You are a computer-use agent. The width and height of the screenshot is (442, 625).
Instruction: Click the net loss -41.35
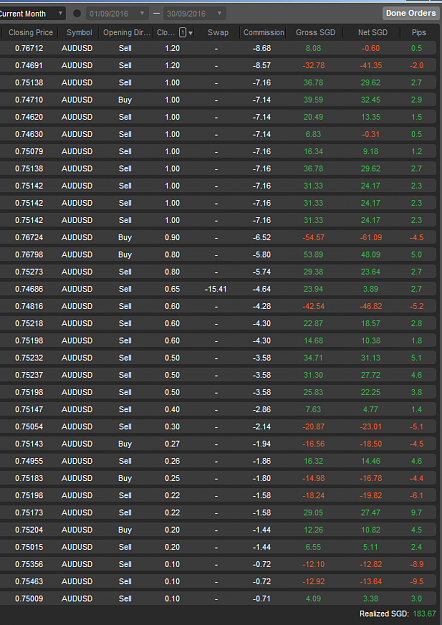(371, 65)
